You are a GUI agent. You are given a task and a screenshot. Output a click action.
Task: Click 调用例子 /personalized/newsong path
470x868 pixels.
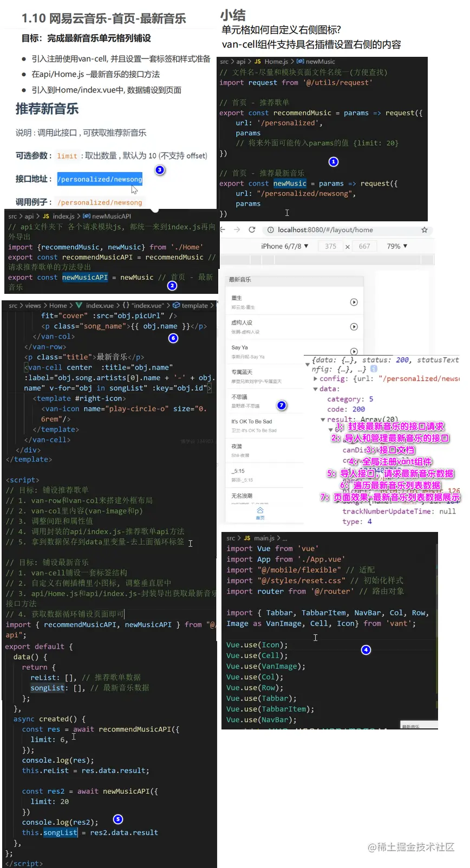tap(100, 202)
